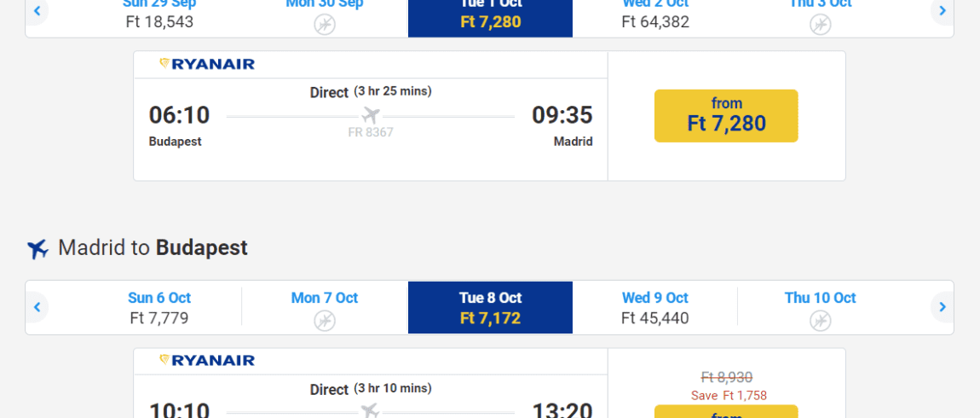Click the Ryanair logo on the return flight card

tap(207, 361)
